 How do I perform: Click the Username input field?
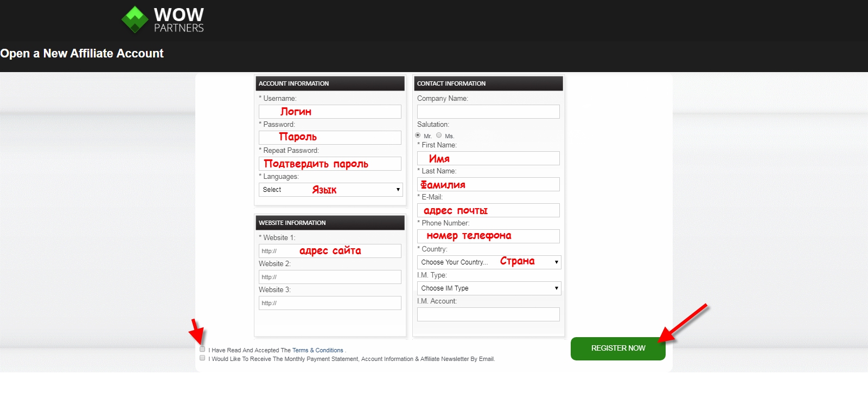pos(330,112)
